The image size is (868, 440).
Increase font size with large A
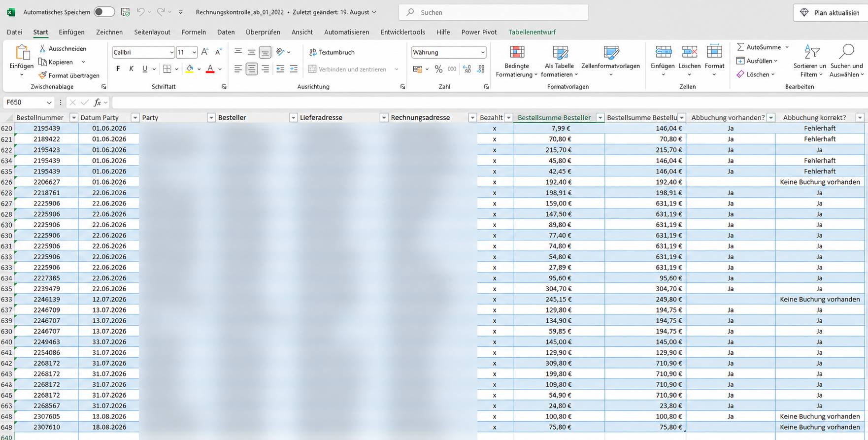tap(205, 52)
